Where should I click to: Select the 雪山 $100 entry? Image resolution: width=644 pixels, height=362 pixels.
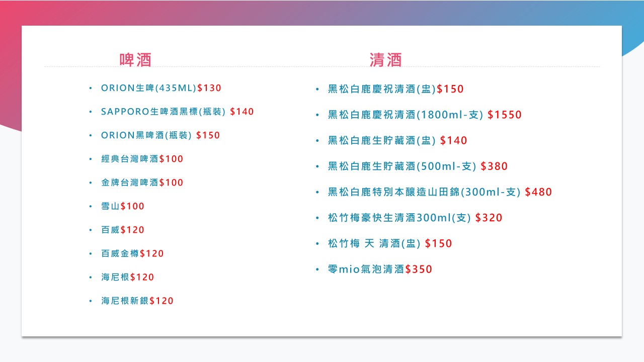(x=123, y=206)
